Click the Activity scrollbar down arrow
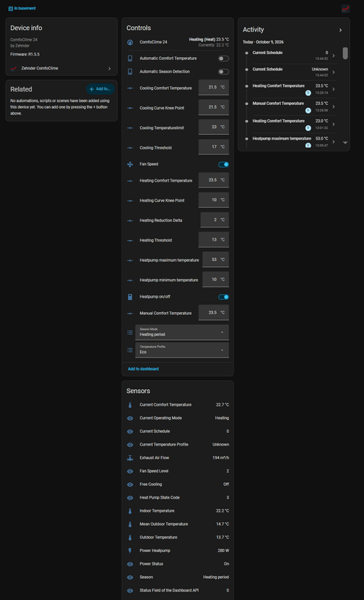 point(345,142)
